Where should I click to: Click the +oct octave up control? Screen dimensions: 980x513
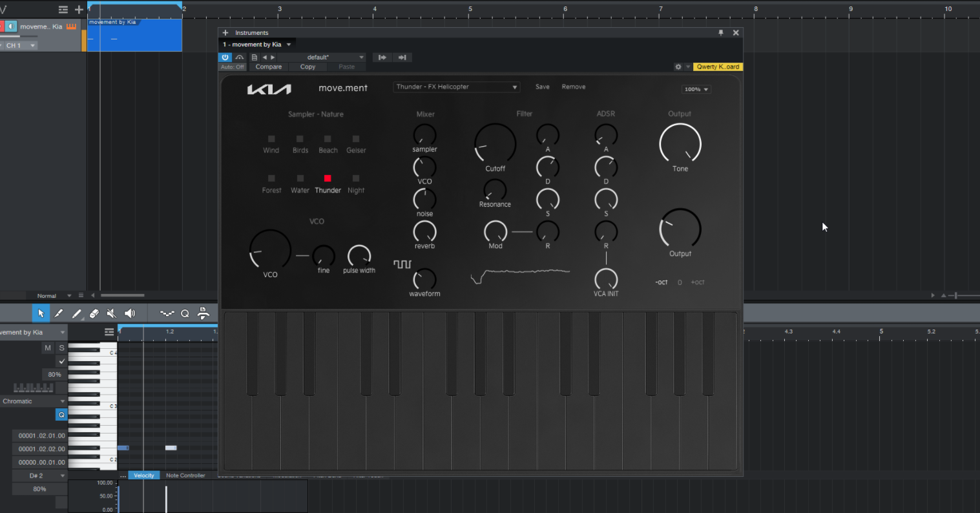click(698, 282)
